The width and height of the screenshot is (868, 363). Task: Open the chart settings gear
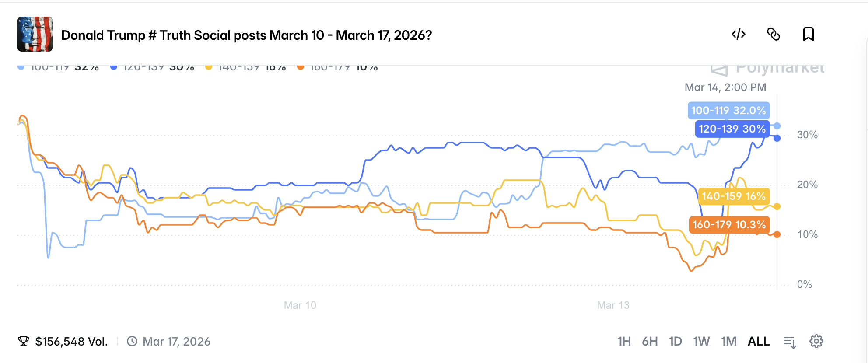tap(816, 341)
